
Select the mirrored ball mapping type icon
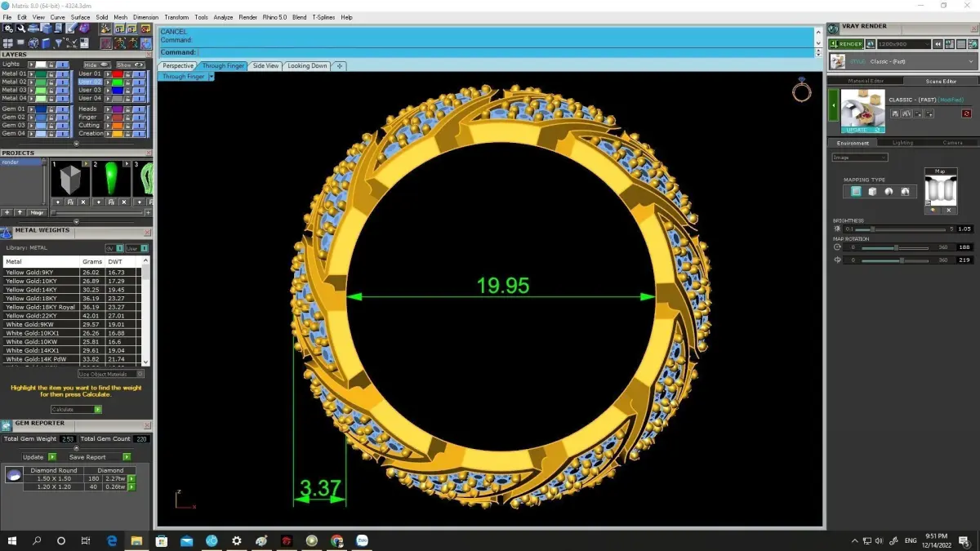coord(905,192)
